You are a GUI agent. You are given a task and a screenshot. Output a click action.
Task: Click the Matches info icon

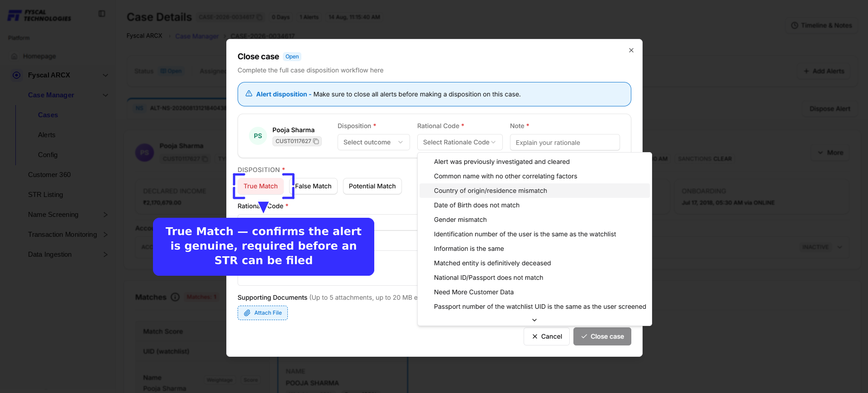(175, 297)
